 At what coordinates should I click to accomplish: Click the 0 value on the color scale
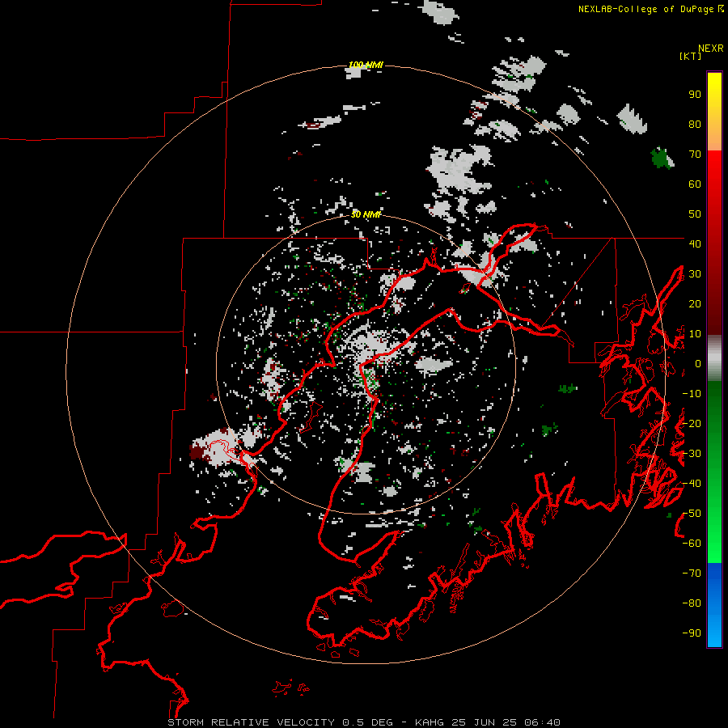[697, 363]
